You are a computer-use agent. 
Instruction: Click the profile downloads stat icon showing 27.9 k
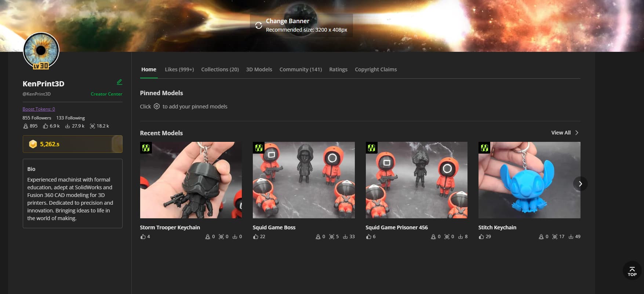(68, 126)
